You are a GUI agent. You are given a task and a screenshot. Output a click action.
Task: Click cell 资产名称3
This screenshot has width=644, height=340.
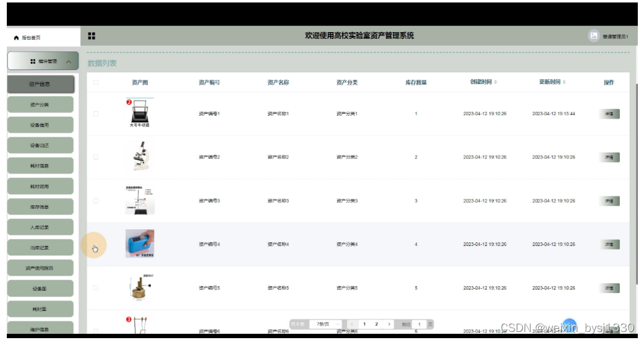pos(278,201)
